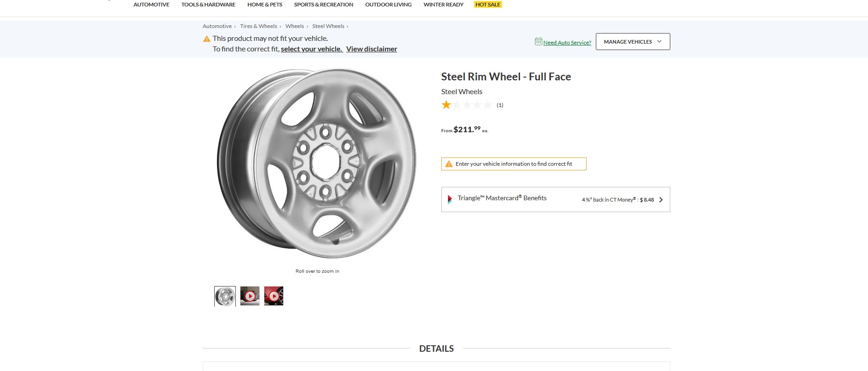The height and width of the screenshot is (371, 868).
Task: Expand Triangle Mastercard Benefits chevron arrow
Action: [661, 200]
